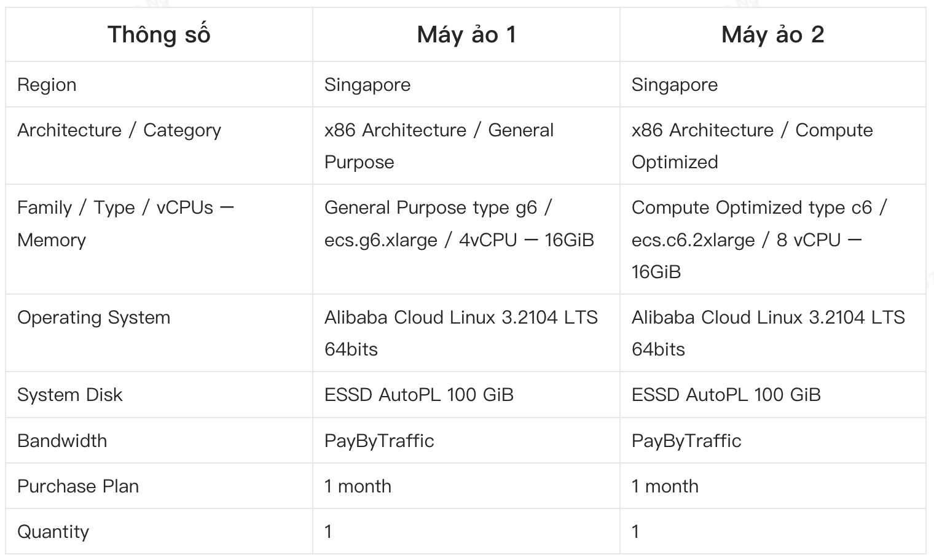This screenshot has width=934, height=560.
Task: Select ESSD AutoPL 100 GiB for Máy ảo 2
Action: (726, 395)
